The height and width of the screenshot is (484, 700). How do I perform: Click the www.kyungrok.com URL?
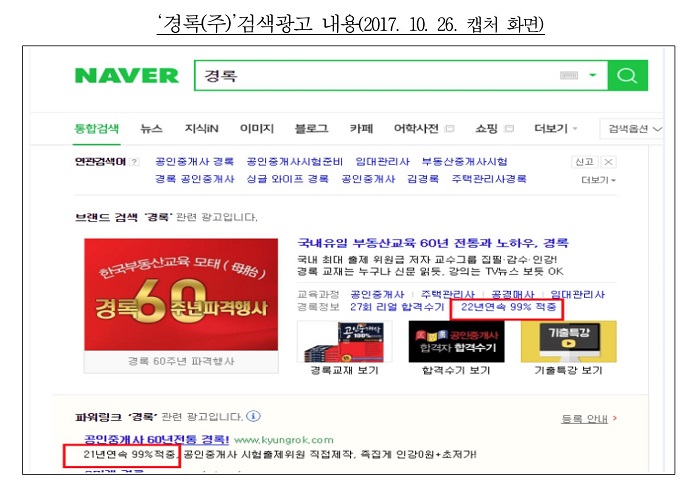[284, 440]
